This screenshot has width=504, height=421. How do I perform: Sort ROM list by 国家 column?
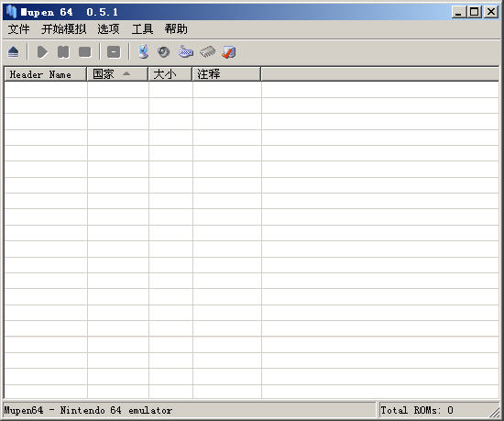pos(117,74)
